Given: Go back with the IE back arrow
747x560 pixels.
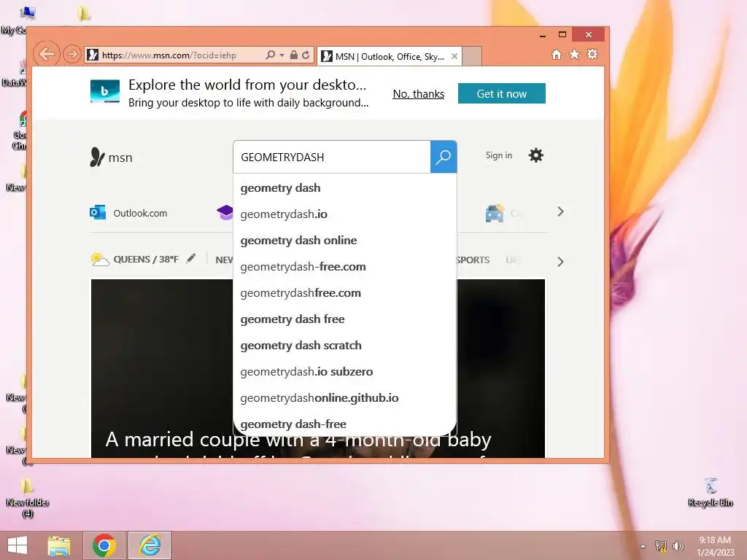Looking at the screenshot, I should tap(46, 54).
